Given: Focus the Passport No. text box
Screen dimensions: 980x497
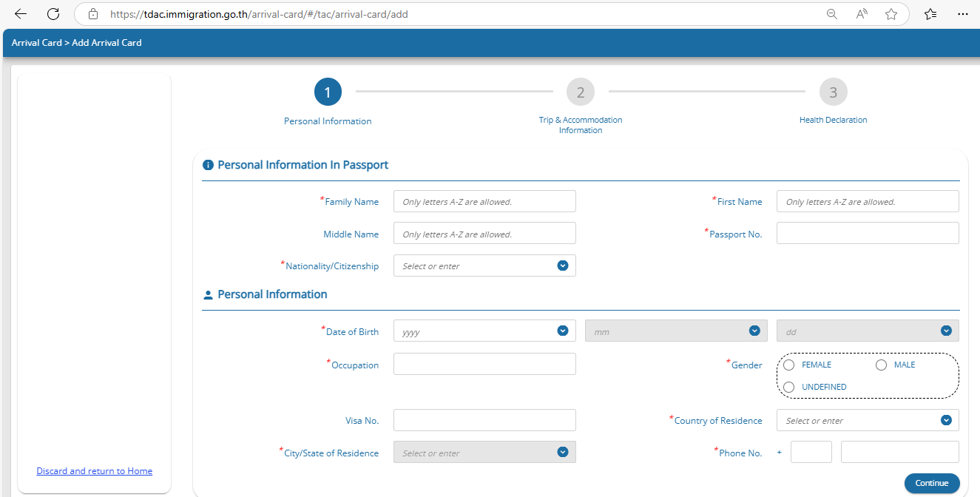Looking at the screenshot, I should tap(867, 234).
